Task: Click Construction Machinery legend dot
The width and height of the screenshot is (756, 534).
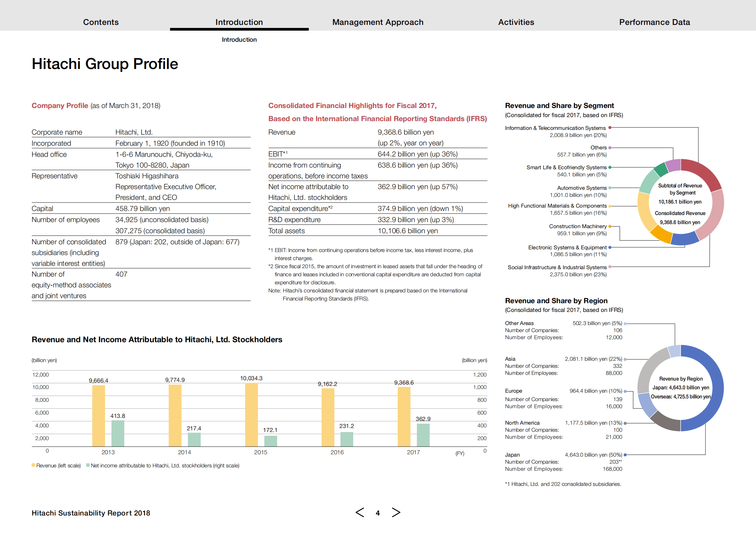Action: [610, 226]
